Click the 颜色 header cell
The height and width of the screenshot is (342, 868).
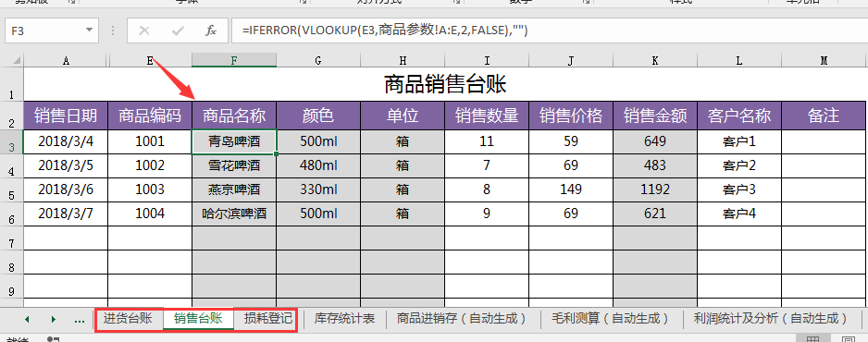click(318, 116)
